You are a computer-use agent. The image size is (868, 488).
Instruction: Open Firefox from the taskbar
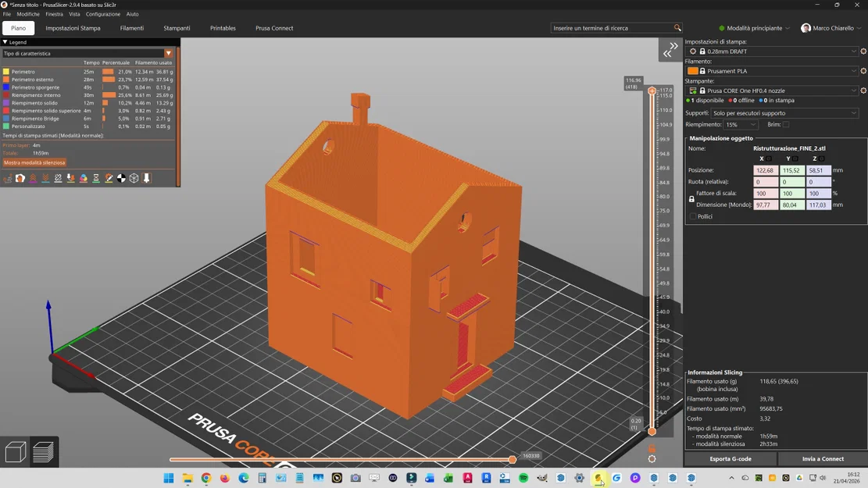[x=225, y=478]
